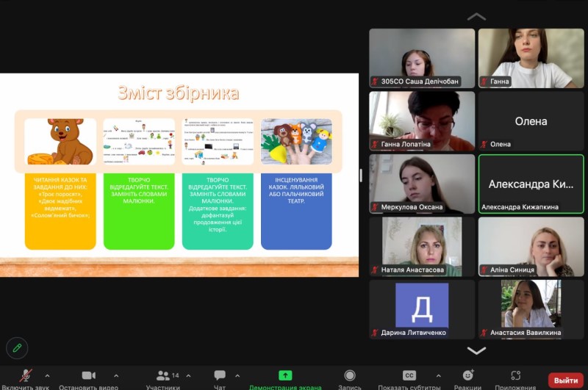The height and width of the screenshot is (390, 588).
Task: Expand options arrow beside Chat
Action: tap(237, 375)
